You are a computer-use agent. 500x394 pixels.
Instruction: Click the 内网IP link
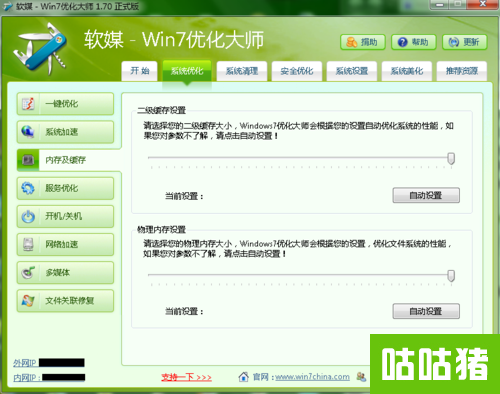[27, 378]
